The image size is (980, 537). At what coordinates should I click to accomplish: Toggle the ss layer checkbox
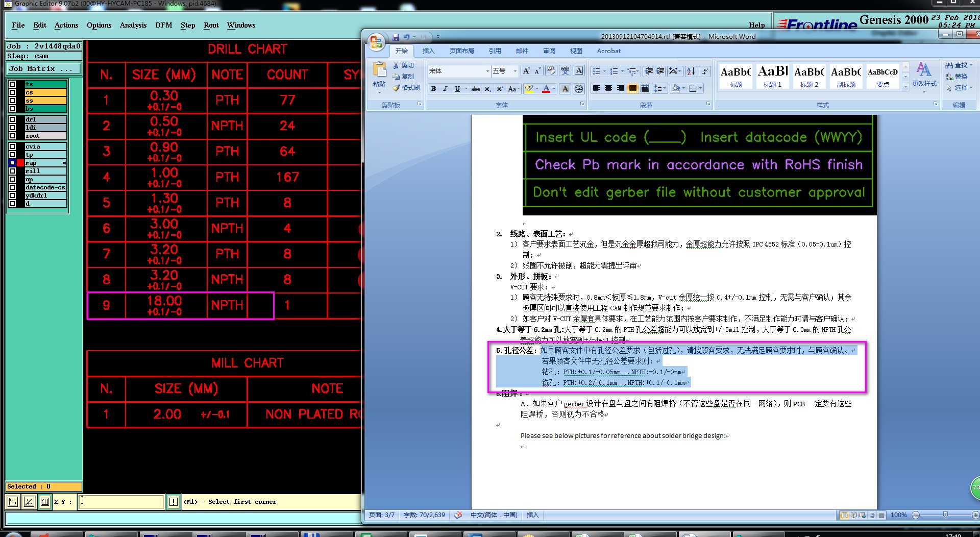pos(12,101)
